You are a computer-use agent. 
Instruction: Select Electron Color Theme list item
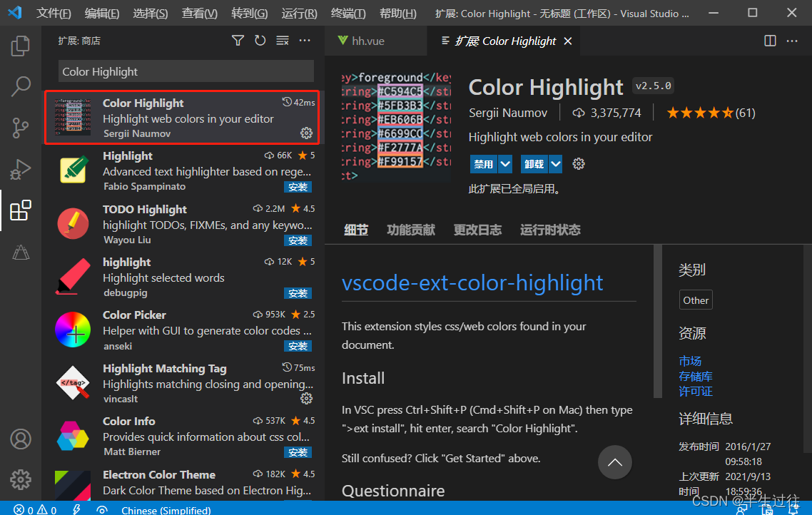183,482
